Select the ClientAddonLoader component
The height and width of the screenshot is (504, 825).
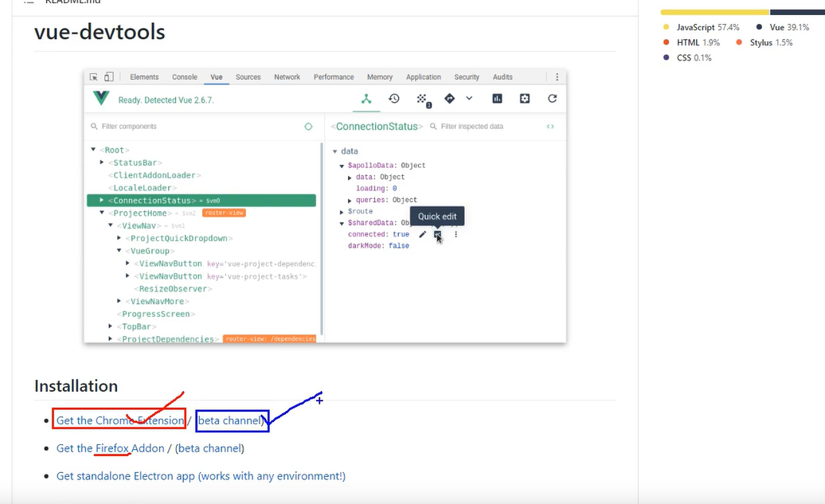click(154, 175)
